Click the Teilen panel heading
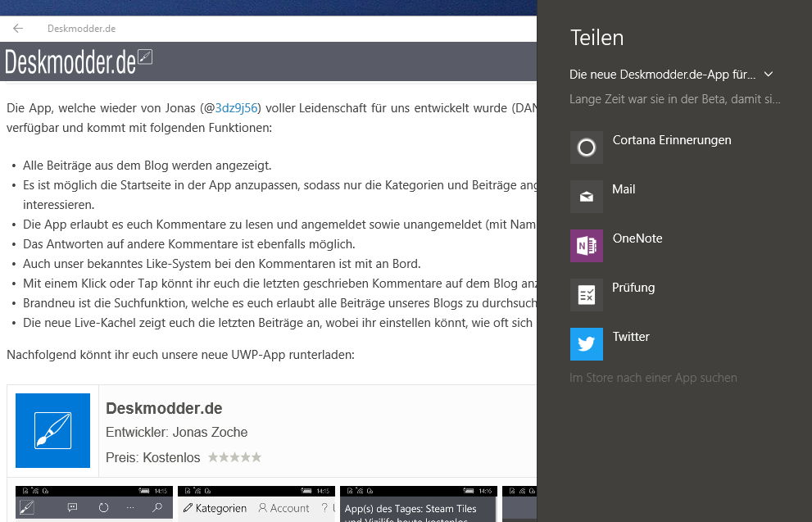 tap(597, 38)
